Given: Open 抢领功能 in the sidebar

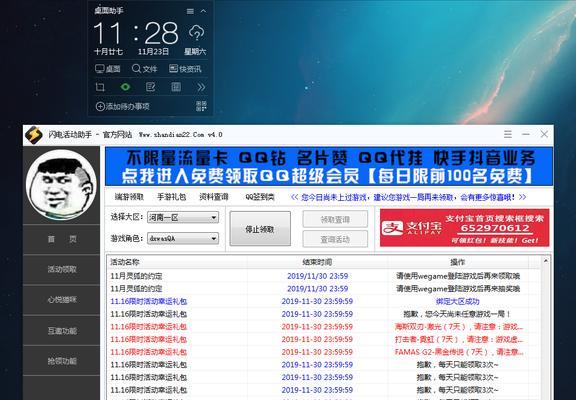Looking at the screenshot, I should tap(61, 361).
